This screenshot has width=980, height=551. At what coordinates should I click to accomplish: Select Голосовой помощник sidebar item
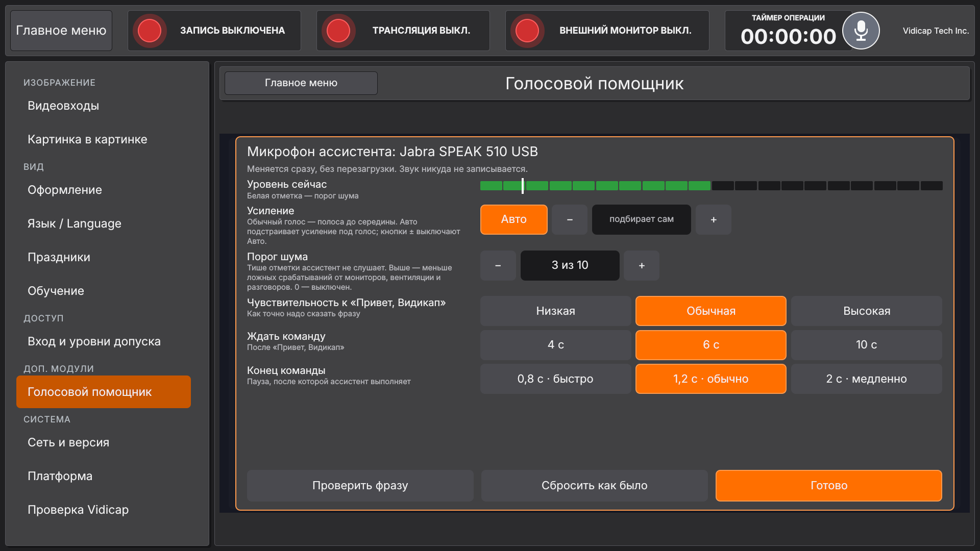tap(104, 392)
